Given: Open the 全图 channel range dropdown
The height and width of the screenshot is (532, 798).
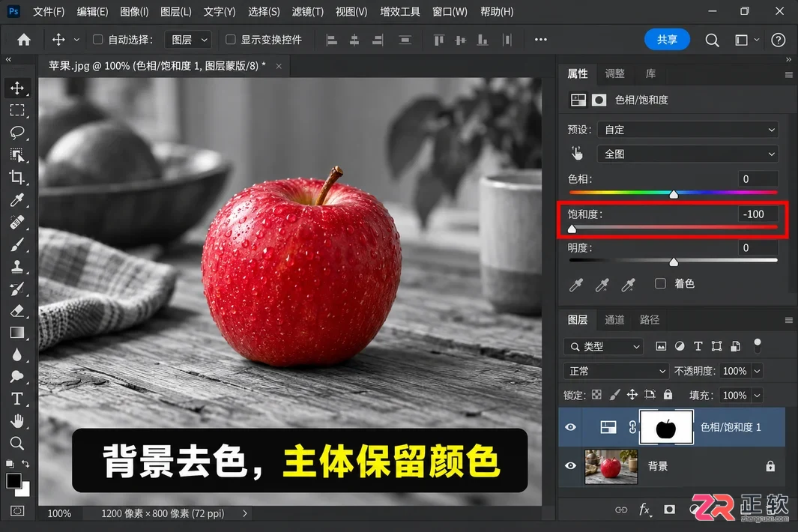Looking at the screenshot, I should tap(688, 154).
